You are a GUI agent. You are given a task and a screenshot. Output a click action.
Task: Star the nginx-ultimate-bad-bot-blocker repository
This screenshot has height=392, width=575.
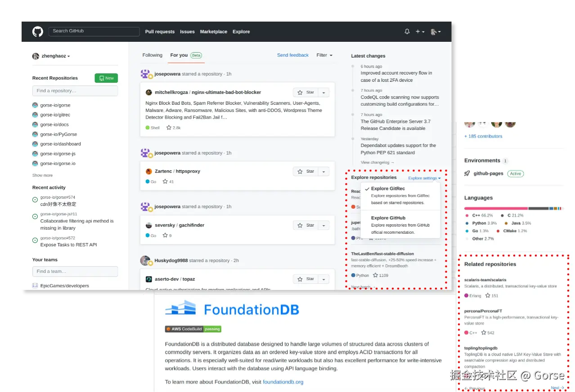click(x=305, y=92)
